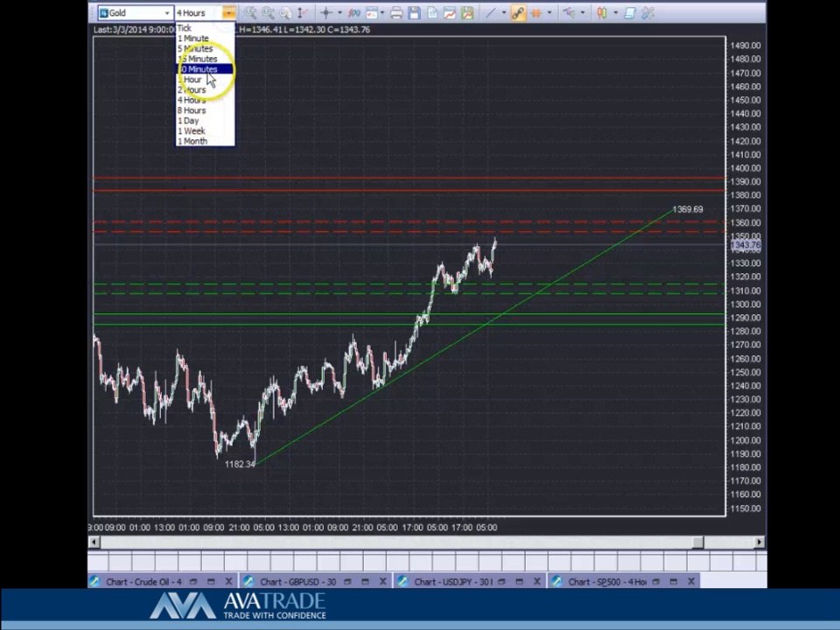The image size is (840, 630).
Task: Click the blank document new chart icon
Action: 431,13
